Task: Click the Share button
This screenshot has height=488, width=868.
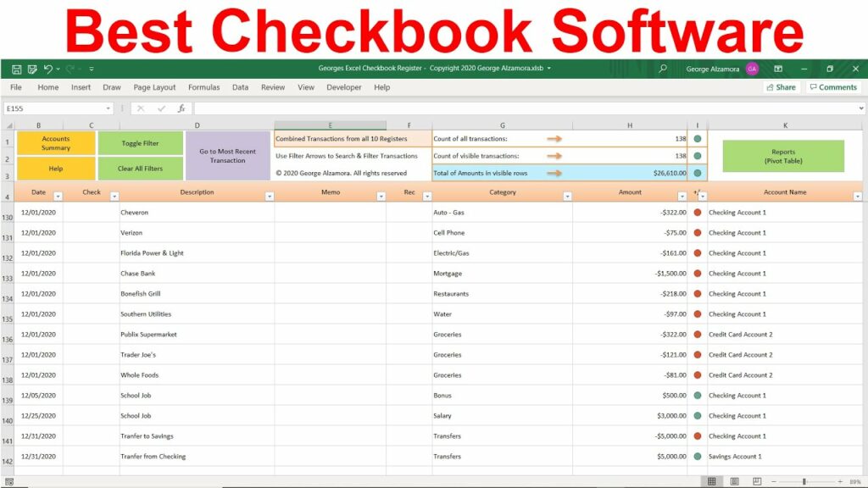Action: click(x=781, y=87)
